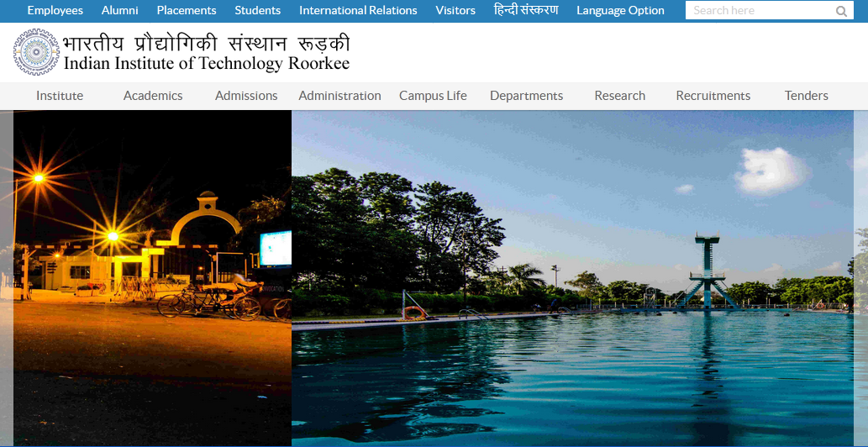Open the Recruitments menu
868x447 pixels.
point(713,96)
